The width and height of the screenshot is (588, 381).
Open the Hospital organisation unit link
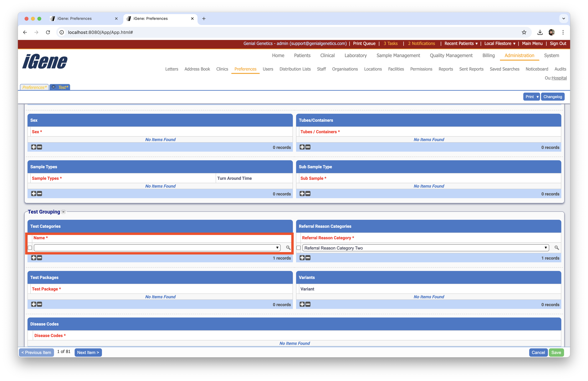(559, 78)
